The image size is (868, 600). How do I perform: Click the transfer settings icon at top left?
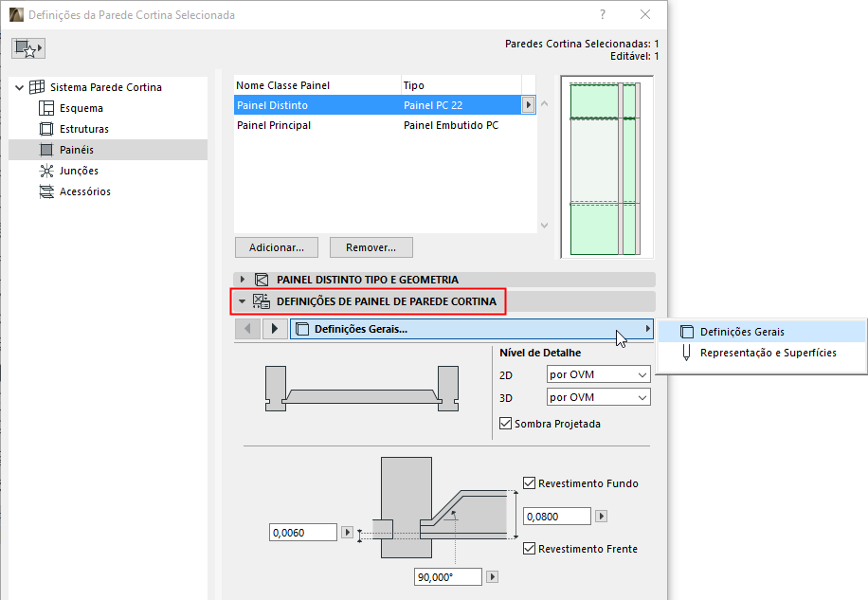[27, 47]
